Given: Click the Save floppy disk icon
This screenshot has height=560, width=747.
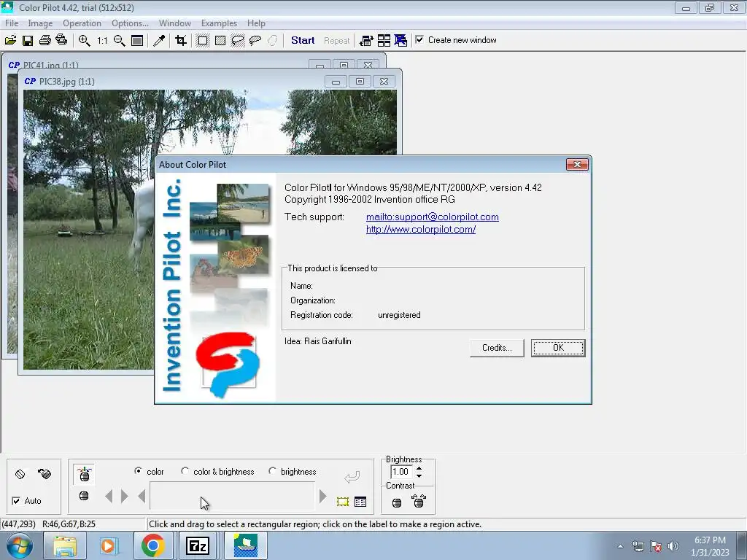Looking at the screenshot, I should (x=28, y=41).
